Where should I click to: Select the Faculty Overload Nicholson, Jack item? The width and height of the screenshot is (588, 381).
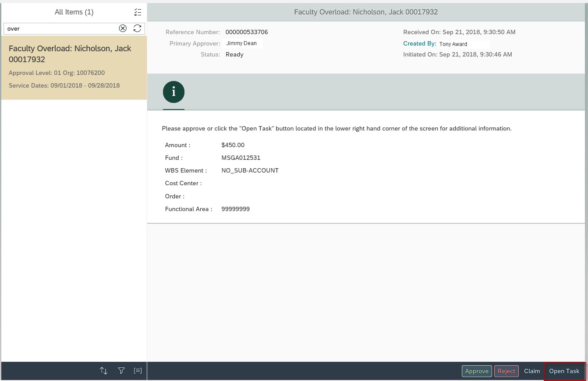coord(74,67)
